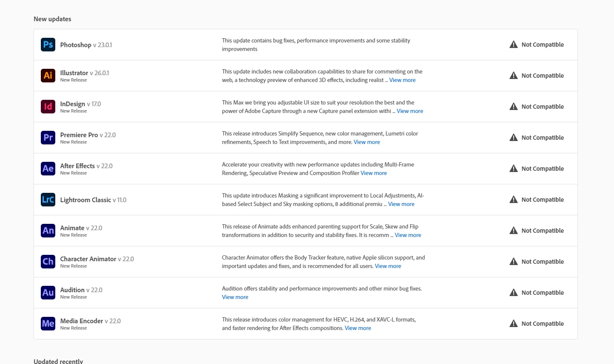Screen dimensions: 614x364
Task: Open View more for Character Animator update
Action: click(388, 266)
